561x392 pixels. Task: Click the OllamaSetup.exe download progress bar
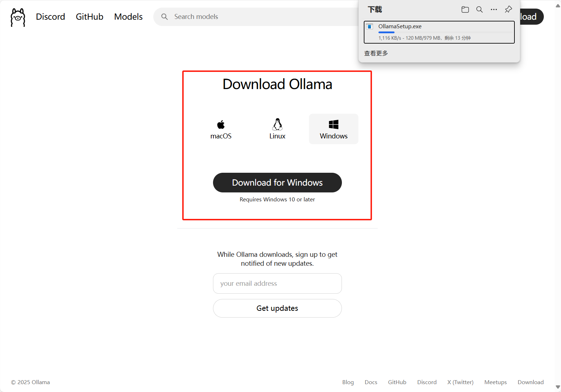click(x=445, y=33)
